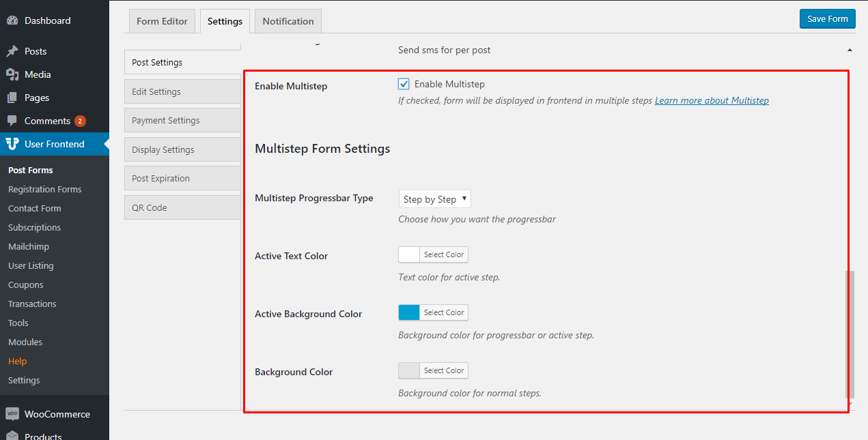Click the Dashboard gauge icon

12,20
